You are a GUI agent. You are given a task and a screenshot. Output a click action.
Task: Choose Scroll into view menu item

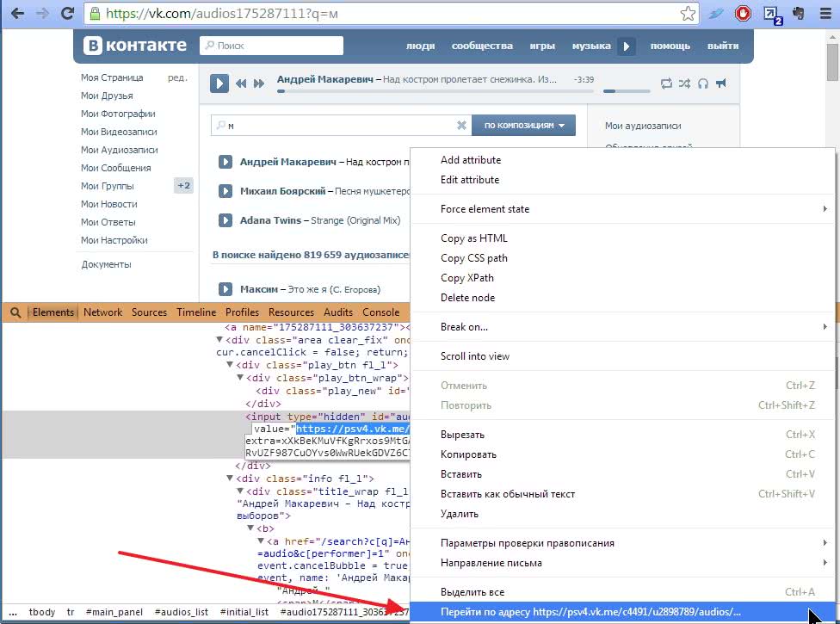(622, 356)
